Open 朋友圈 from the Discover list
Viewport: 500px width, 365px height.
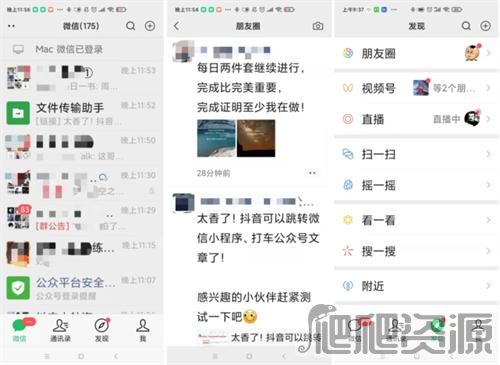417,53
